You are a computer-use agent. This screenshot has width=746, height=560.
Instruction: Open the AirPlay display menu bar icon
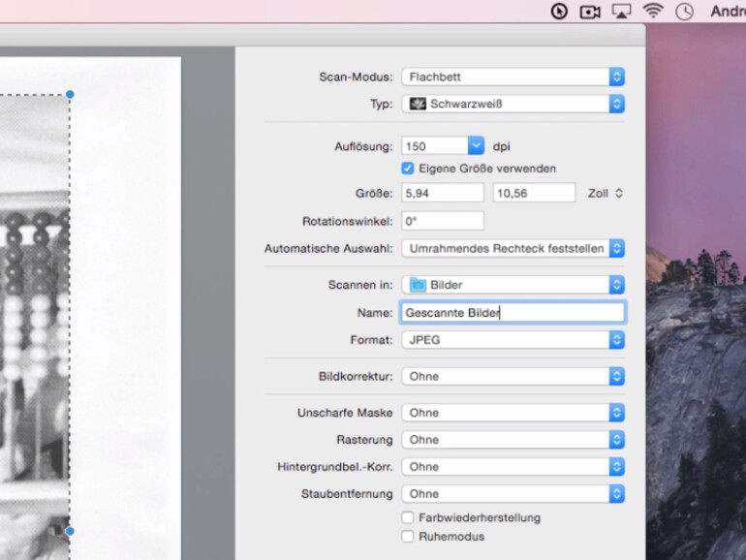point(621,11)
